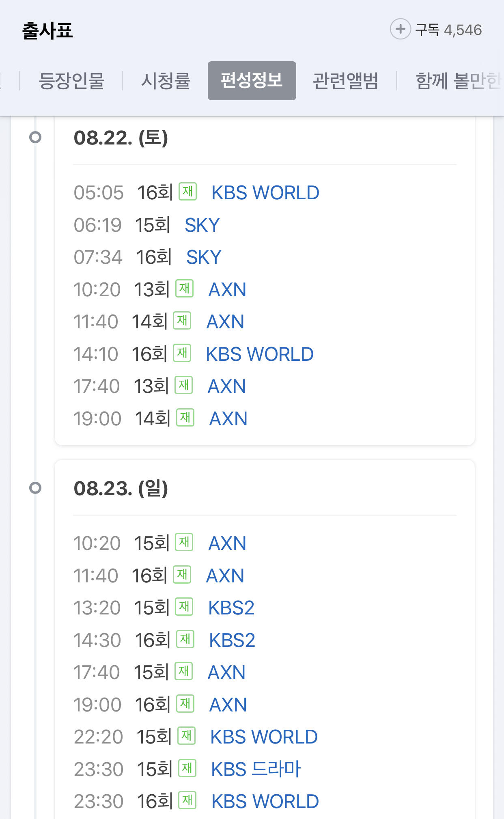
Task: Open the 등장인물 tab
Action: coord(71,80)
